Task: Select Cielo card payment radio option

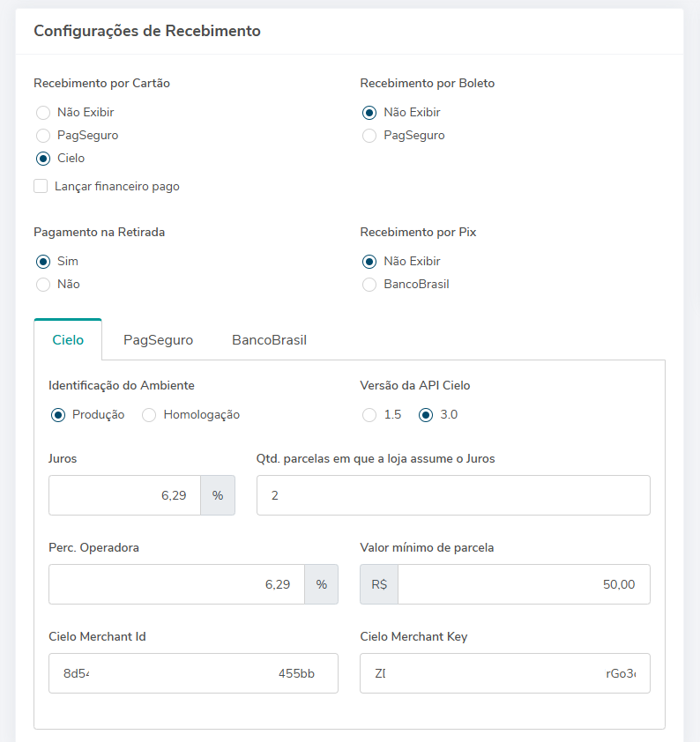Action: pyautogui.click(x=43, y=159)
